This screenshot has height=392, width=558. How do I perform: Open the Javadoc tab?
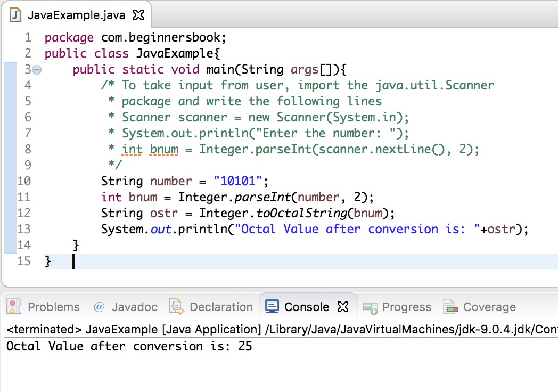click(135, 307)
